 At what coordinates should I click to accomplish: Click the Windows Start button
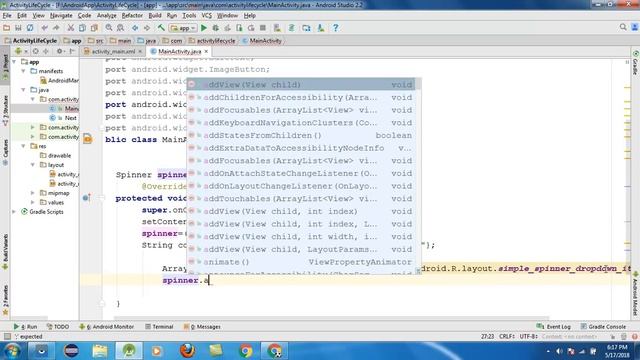click(12, 351)
